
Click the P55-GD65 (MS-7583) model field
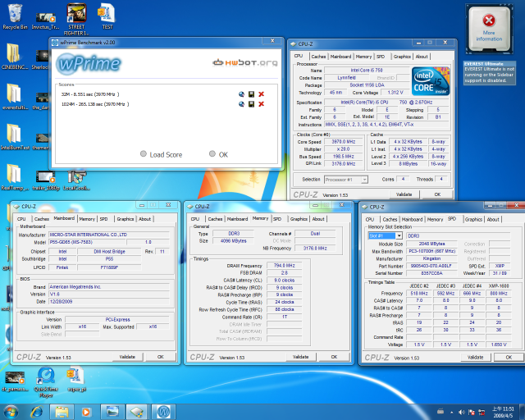(x=87, y=242)
